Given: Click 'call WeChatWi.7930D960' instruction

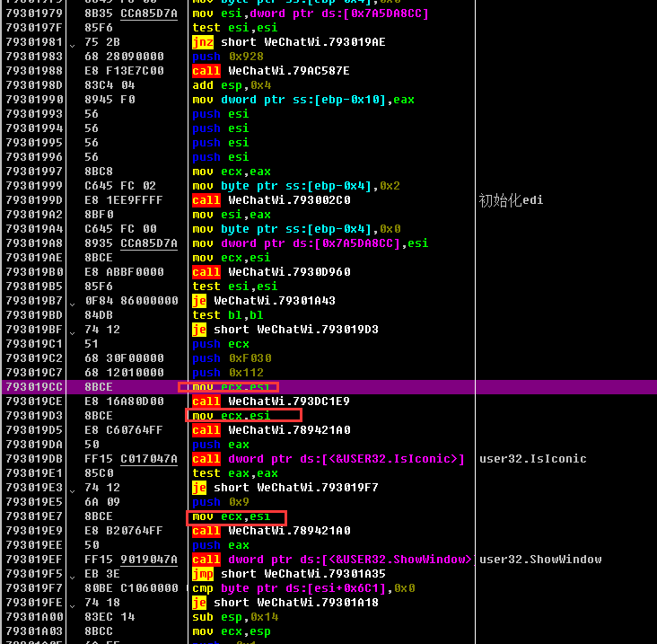Looking at the screenshot, I should coord(271,272).
